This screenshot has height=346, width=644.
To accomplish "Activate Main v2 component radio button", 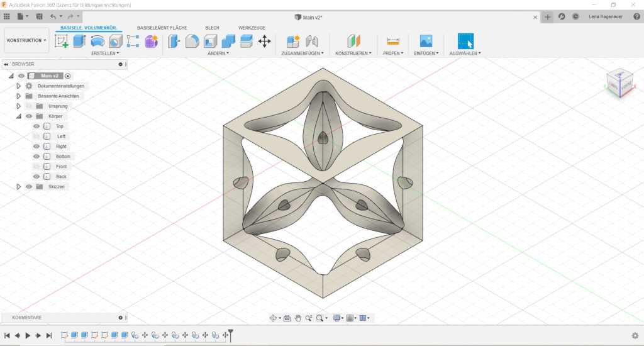I will pos(68,75).
